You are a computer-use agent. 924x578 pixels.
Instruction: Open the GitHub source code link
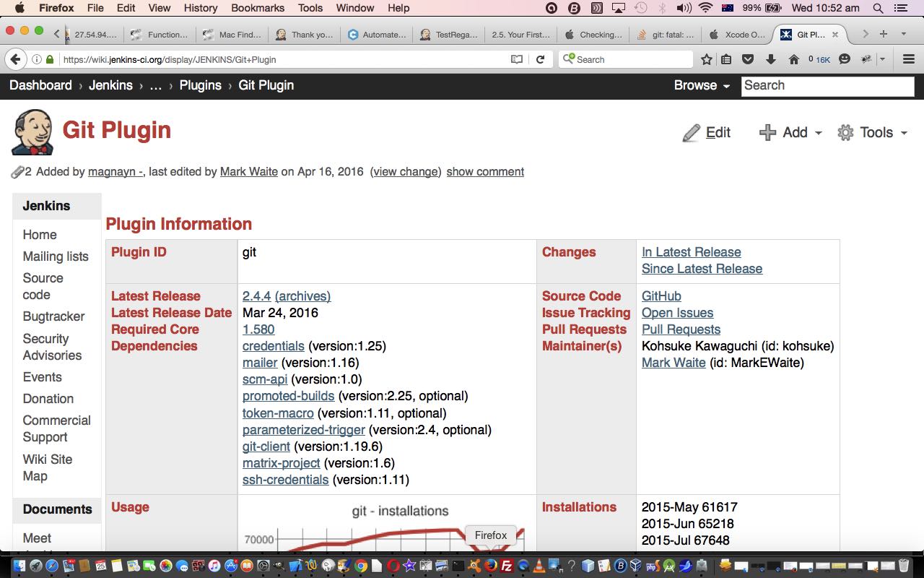pos(661,296)
